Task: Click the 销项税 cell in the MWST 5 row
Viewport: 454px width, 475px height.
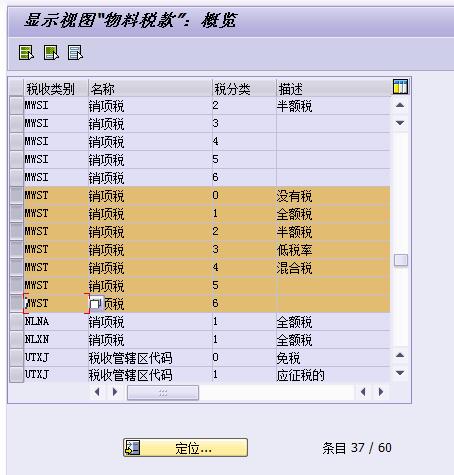Action: [150, 286]
